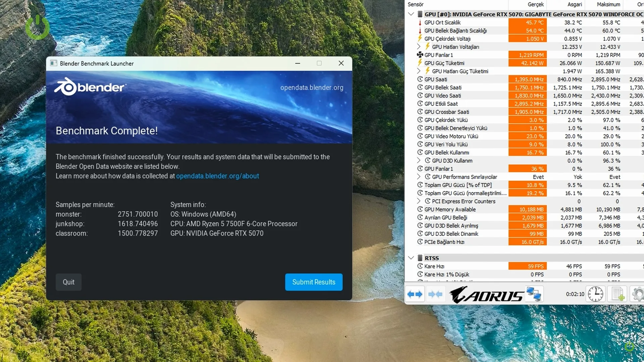Click the icon beside GPU Bellek Kullanımı

(x=420, y=152)
